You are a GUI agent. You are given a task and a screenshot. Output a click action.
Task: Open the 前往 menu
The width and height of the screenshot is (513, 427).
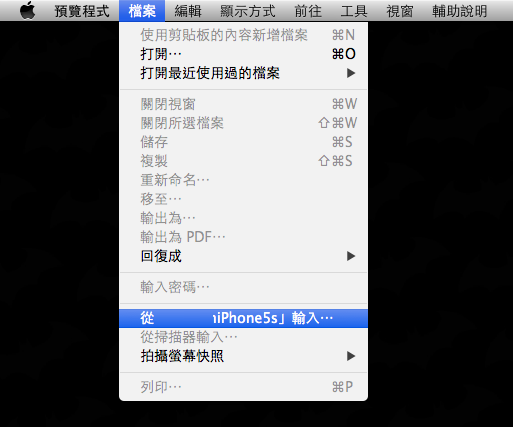tap(308, 11)
